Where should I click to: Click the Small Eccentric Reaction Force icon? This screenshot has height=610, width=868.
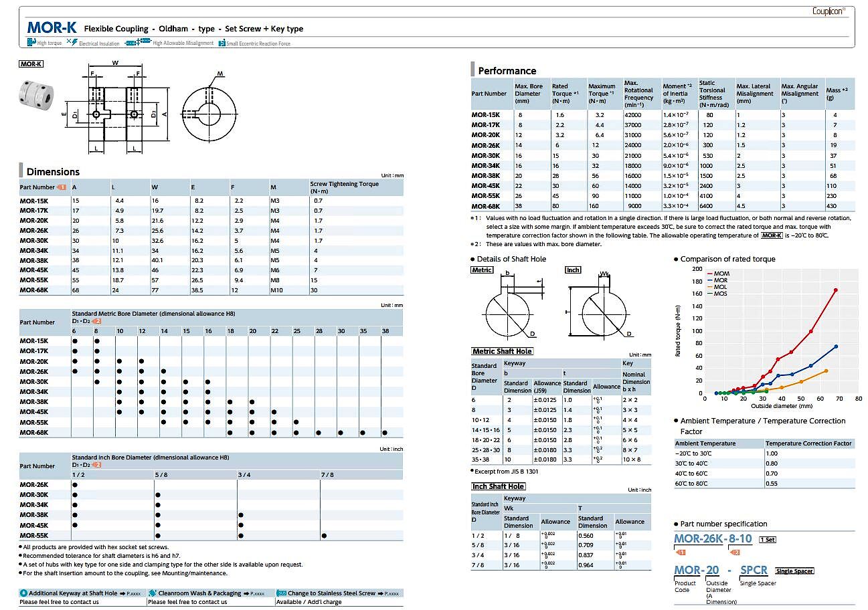click(222, 43)
